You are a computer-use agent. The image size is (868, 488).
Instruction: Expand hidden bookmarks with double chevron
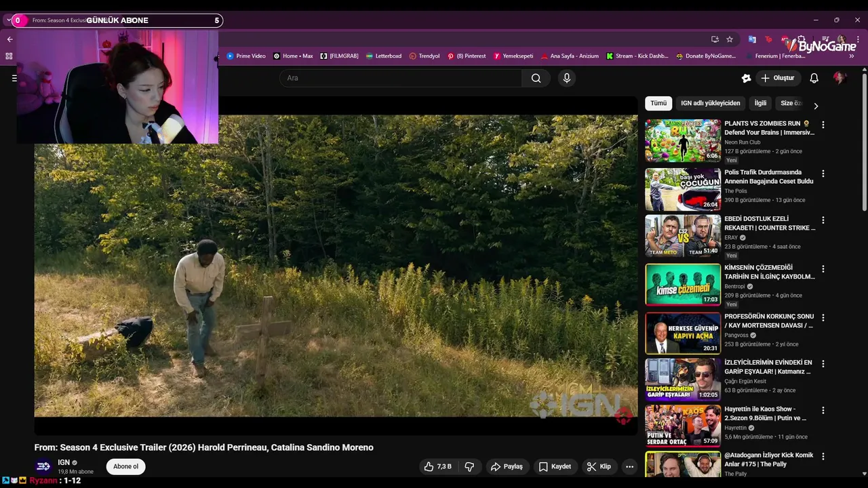pos(852,56)
